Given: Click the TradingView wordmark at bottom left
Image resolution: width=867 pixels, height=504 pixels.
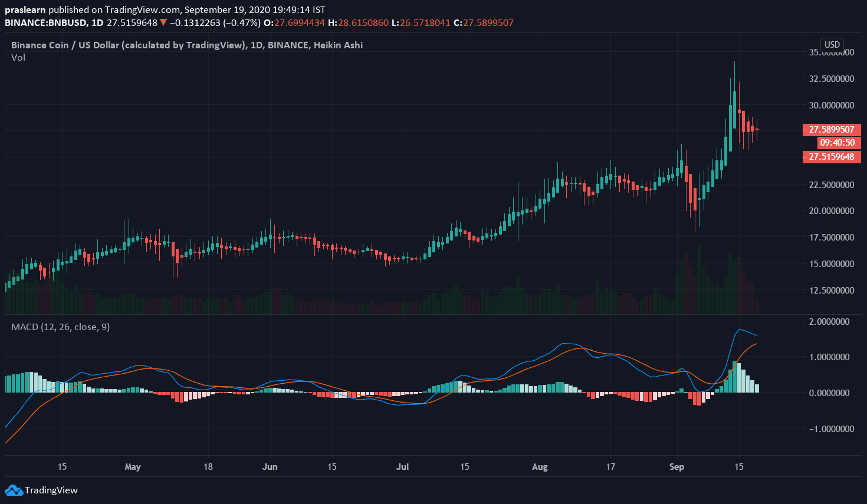Looking at the screenshot, I should point(51,490).
